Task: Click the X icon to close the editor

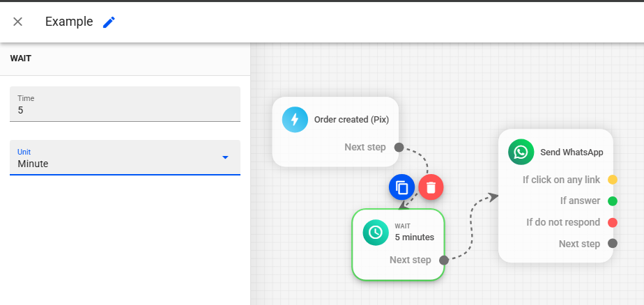Action: [x=18, y=22]
